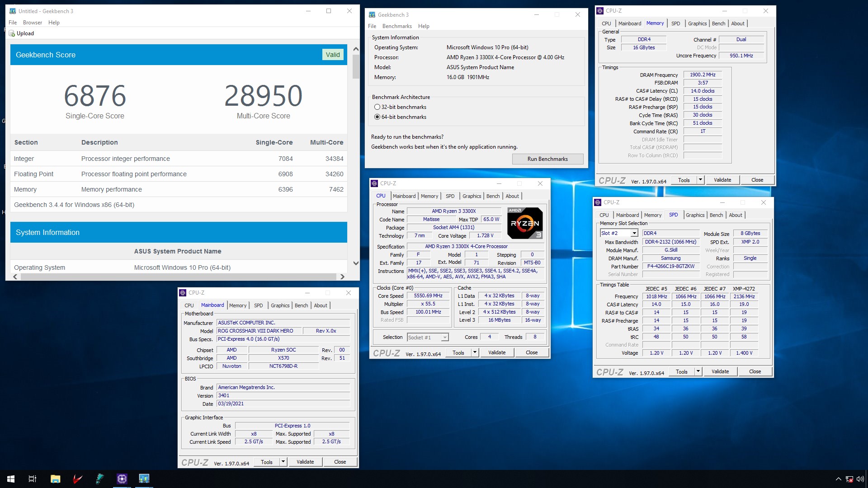Switch to CPU tab in CPU-Z Mainboard window
868x488 pixels.
click(189, 305)
